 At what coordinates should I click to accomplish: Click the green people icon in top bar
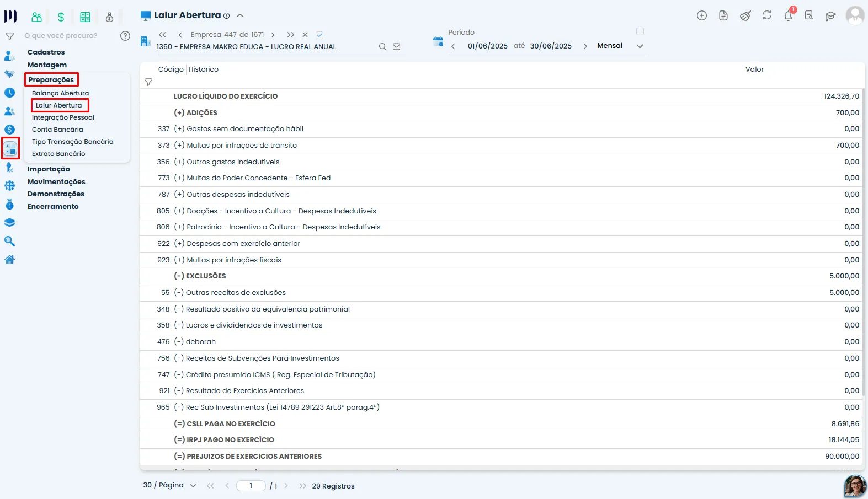click(x=36, y=17)
